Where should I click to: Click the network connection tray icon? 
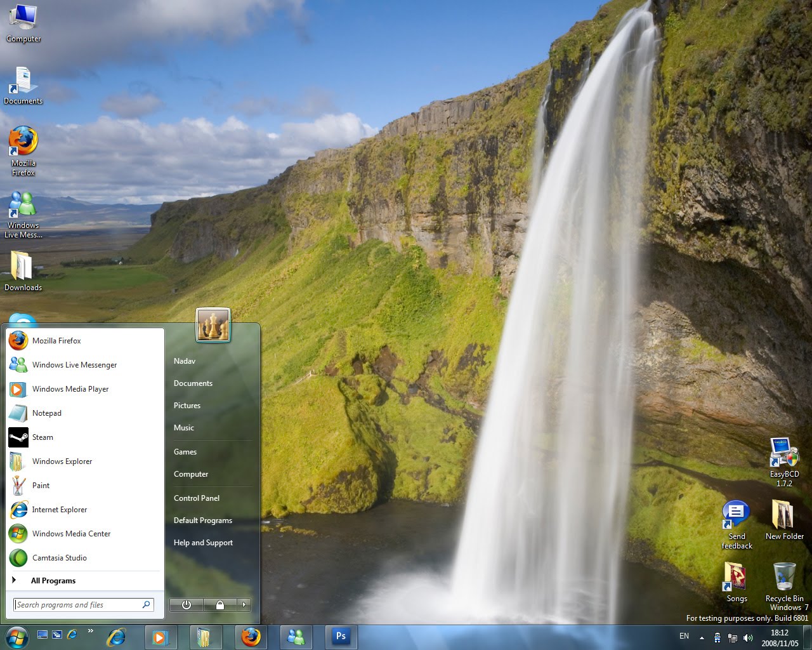(733, 637)
